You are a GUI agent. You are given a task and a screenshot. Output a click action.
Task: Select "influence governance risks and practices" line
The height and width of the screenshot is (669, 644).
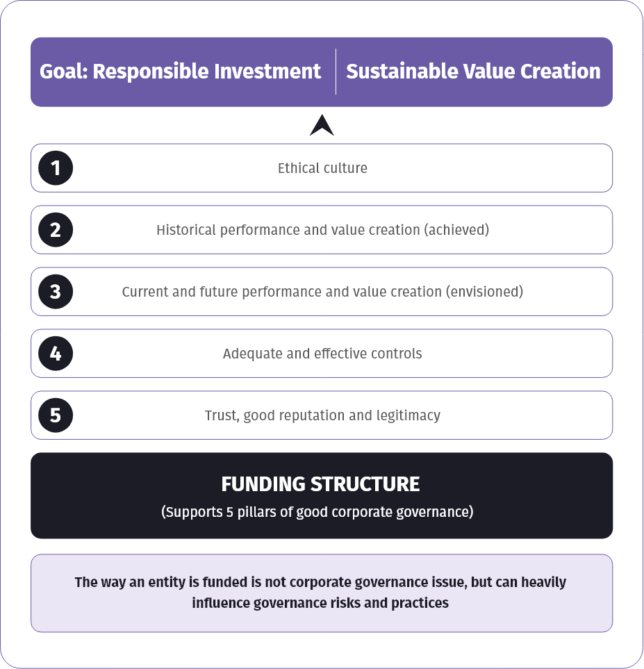coord(320,602)
